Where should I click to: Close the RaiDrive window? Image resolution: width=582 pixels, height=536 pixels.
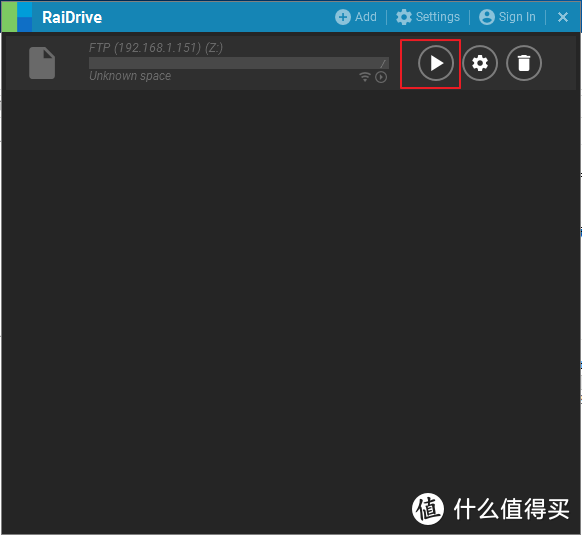pyautogui.click(x=563, y=17)
